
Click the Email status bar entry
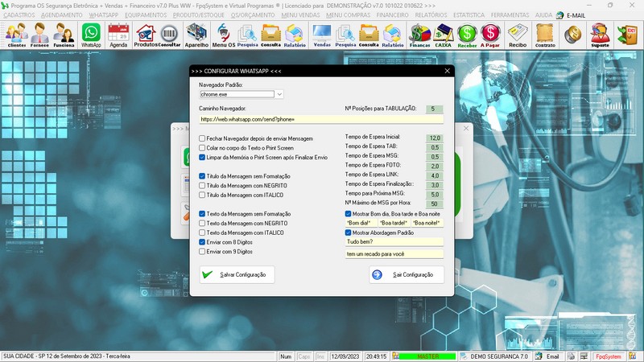pyautogui.click(x=547, y=356)
